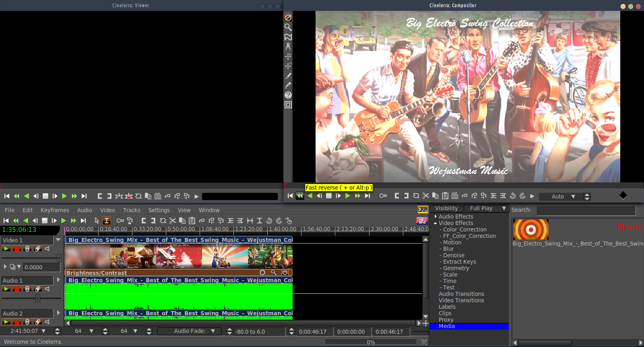Expand Audio 2 track arrow

pyautogui.click(x=58, y=313)
